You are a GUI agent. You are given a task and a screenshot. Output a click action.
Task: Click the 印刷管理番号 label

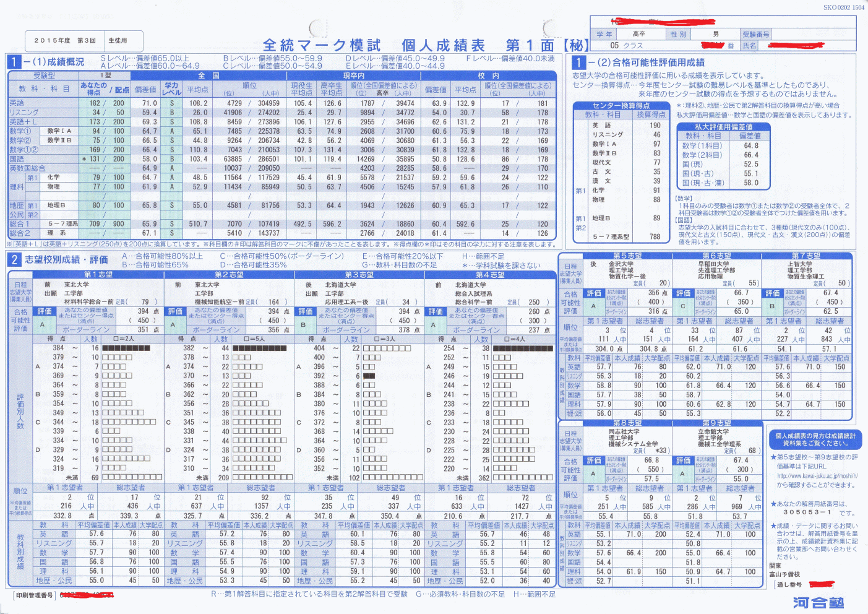coord(34,595)
